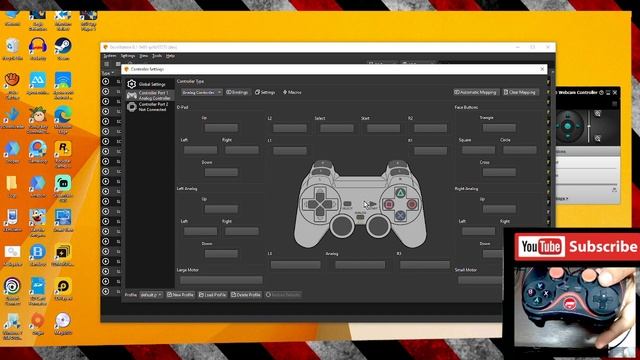This screenshot has height=360, width=640.
Task: Click the Circle binding box
Action: click(x=520, y=150)
